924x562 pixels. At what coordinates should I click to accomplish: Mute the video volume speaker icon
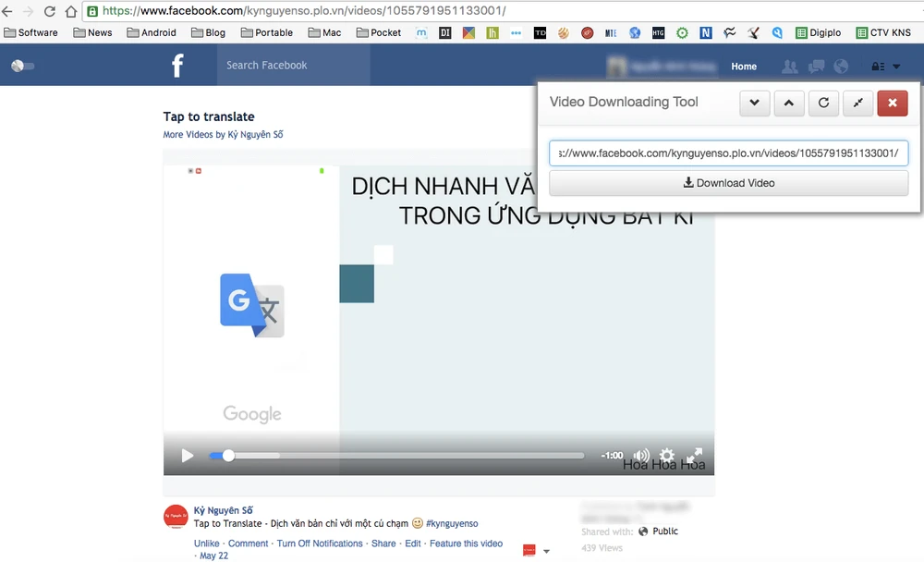click(640, 456)
